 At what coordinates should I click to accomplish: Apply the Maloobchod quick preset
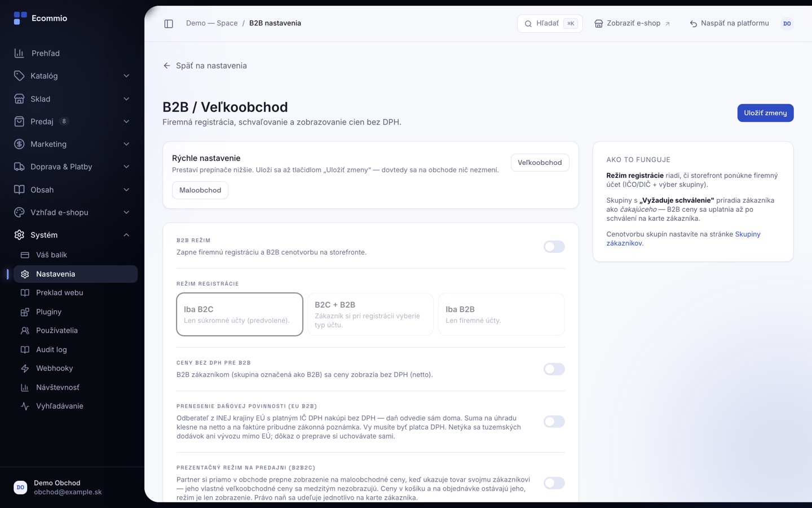click(200, 190)
